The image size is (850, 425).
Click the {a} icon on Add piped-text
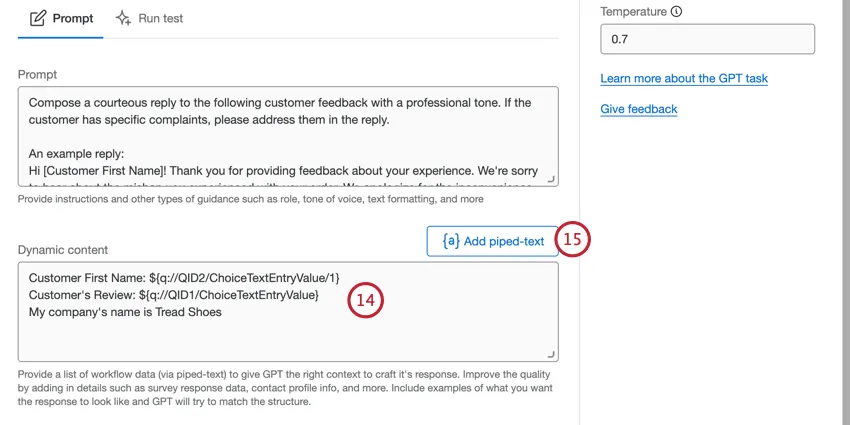(x=450, y=241)
